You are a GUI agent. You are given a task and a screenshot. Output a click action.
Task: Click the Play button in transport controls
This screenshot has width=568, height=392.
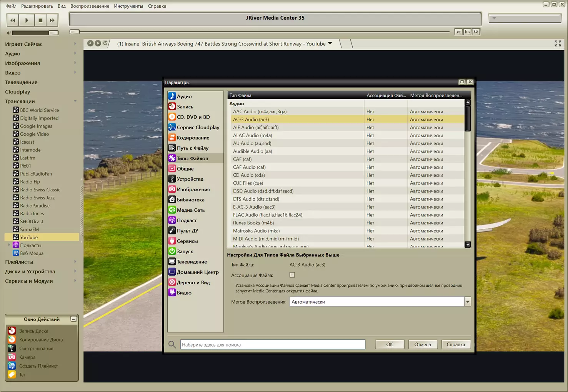click(x=27, y=20)
